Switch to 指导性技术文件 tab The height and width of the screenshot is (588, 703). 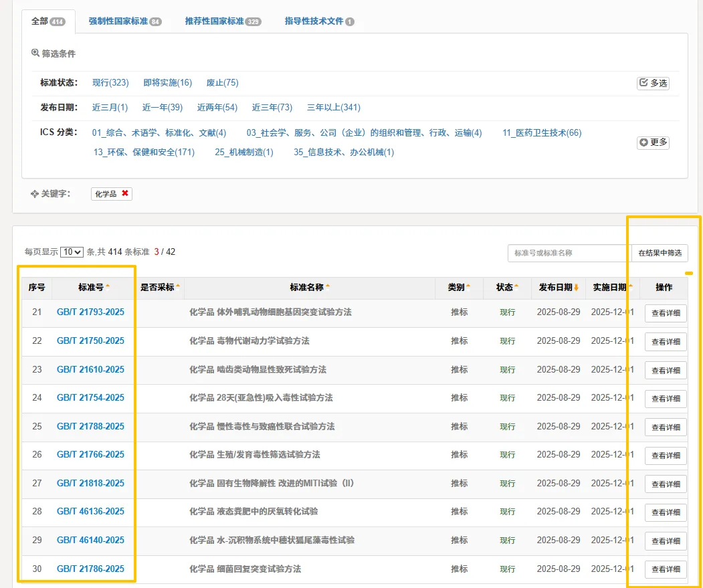pos(319,21)
